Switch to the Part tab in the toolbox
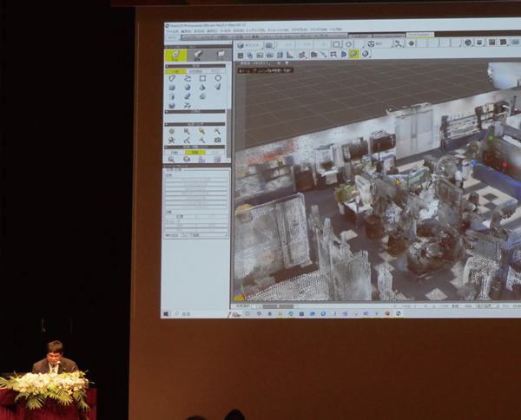The image size is (521, 420). click(220, 56)
